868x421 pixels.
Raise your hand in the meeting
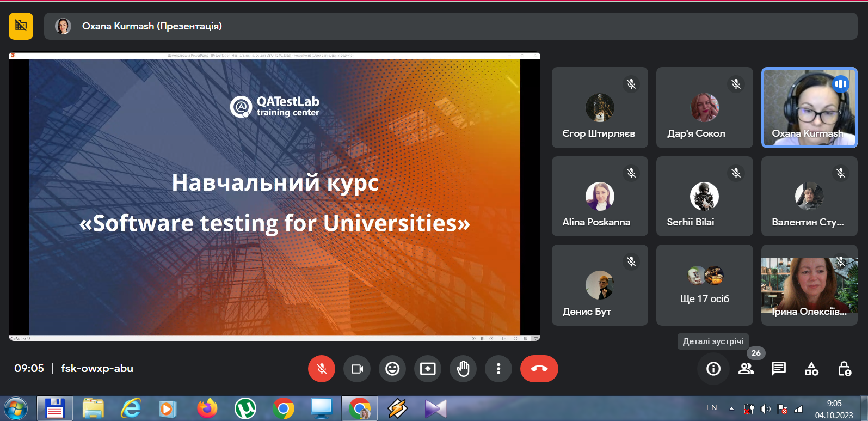463,369
